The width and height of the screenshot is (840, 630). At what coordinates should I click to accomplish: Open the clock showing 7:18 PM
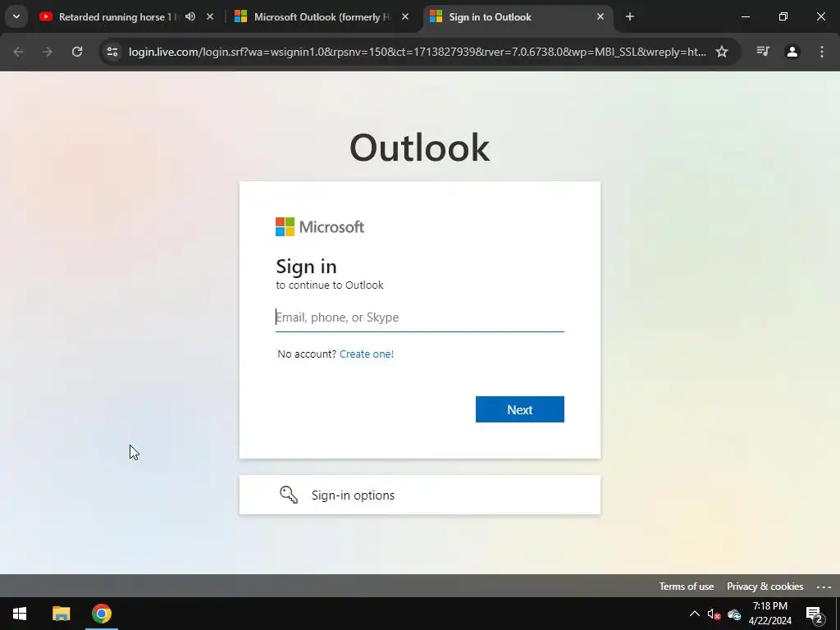(769, 614)
